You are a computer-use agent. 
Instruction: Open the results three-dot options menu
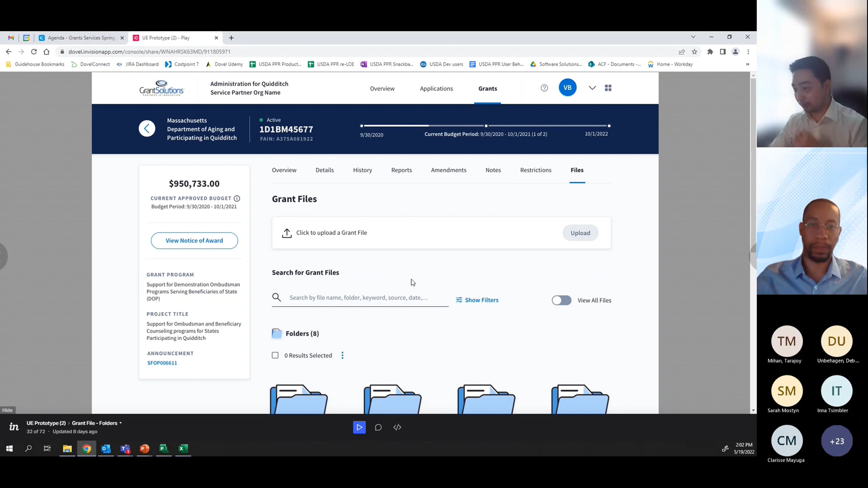[x=342, y=355]
